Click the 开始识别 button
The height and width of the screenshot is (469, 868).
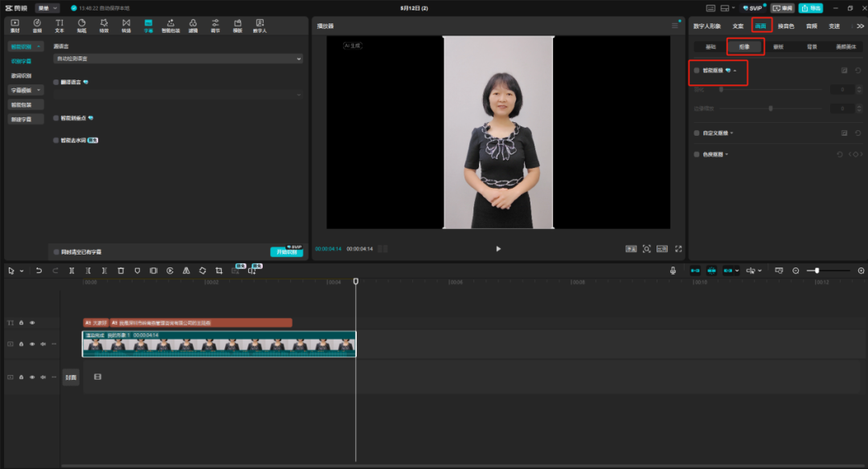(286, 251)
